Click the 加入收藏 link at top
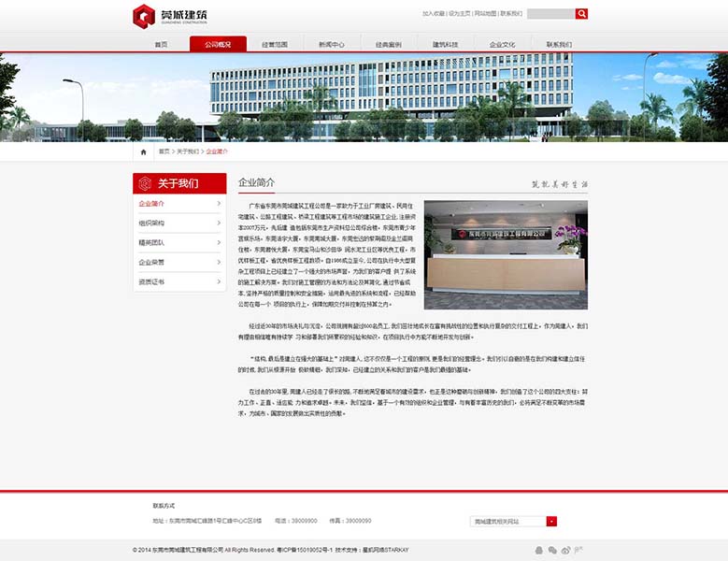Viewport: 728px width, 561px height. 433,14
